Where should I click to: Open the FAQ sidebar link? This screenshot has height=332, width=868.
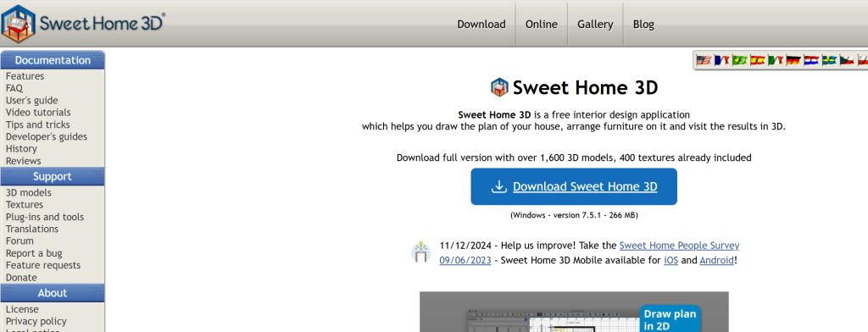(14, 88)
